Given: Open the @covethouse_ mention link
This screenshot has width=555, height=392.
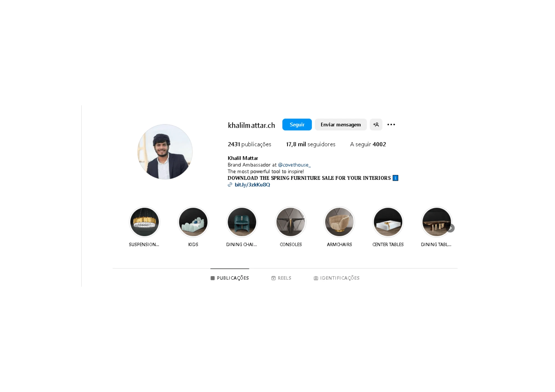Looking at the screenshot, I should 294,165.
